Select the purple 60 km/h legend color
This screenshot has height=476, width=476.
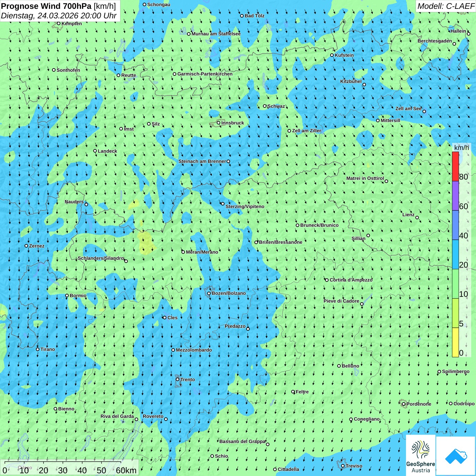tap(455, 196)
